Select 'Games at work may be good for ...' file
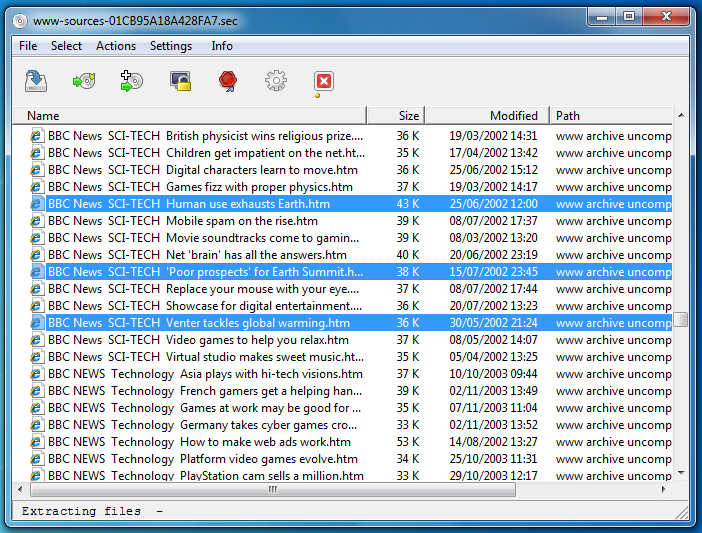Viewport: 702px width, 533px height. 204,408
